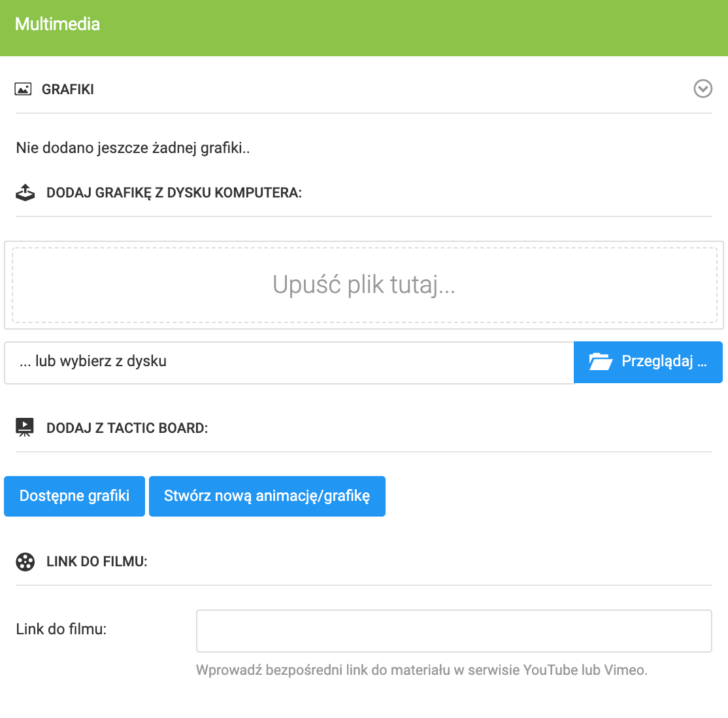Click the 'Dodaj z Tactic Board' heading

coord(127,428)
